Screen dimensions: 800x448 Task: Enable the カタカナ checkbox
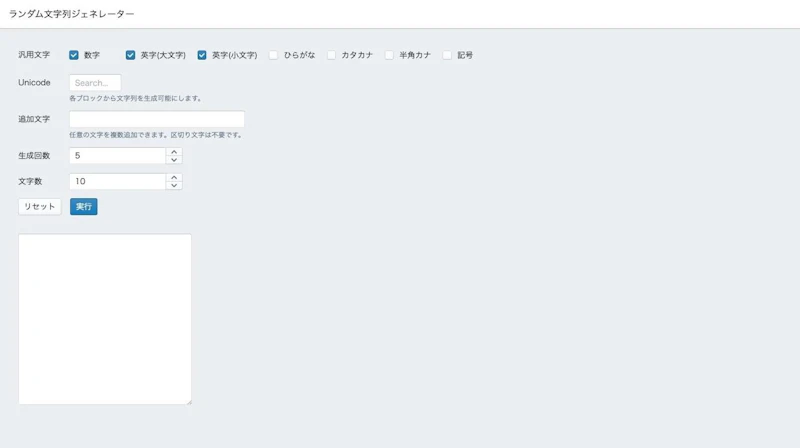pos(332,55)
